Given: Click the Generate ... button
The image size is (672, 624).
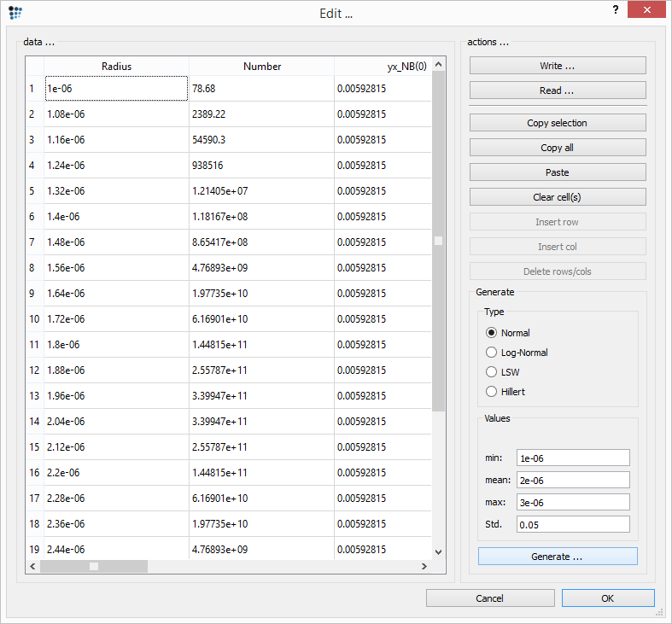Looking at the screenshot, I should 558,557.
